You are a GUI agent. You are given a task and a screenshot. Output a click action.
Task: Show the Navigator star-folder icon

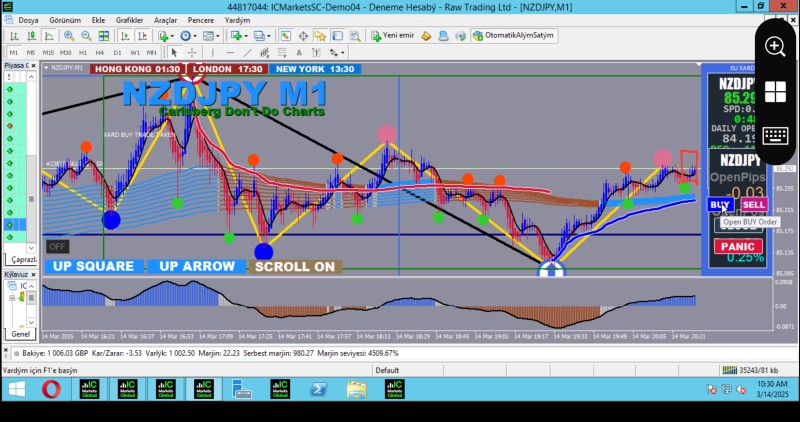pyautogui.click(x=320, y=36)
